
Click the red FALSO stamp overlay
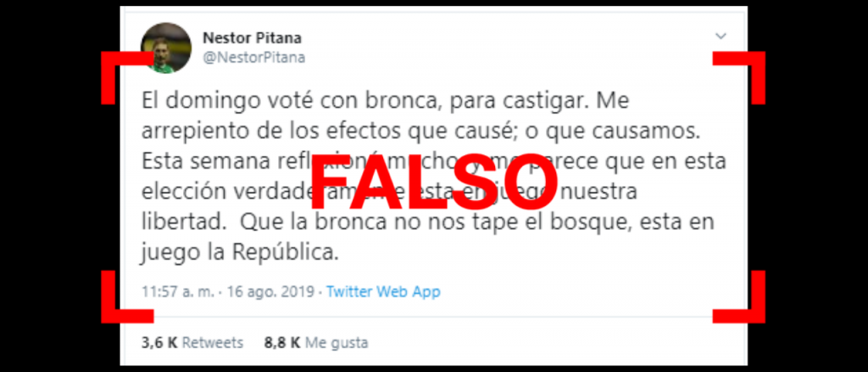433,183
